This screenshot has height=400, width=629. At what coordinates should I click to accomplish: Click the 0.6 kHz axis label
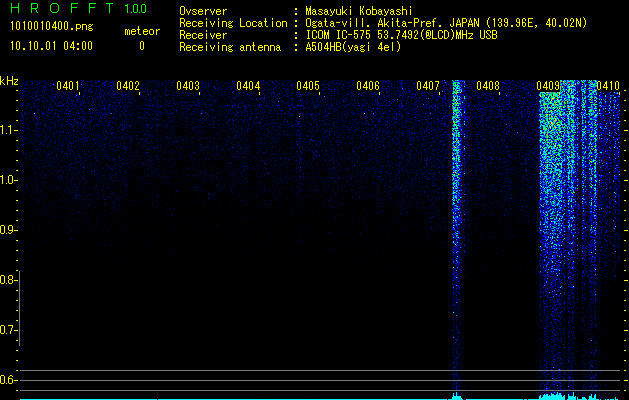pyautogui.click(x=8, y=380)
